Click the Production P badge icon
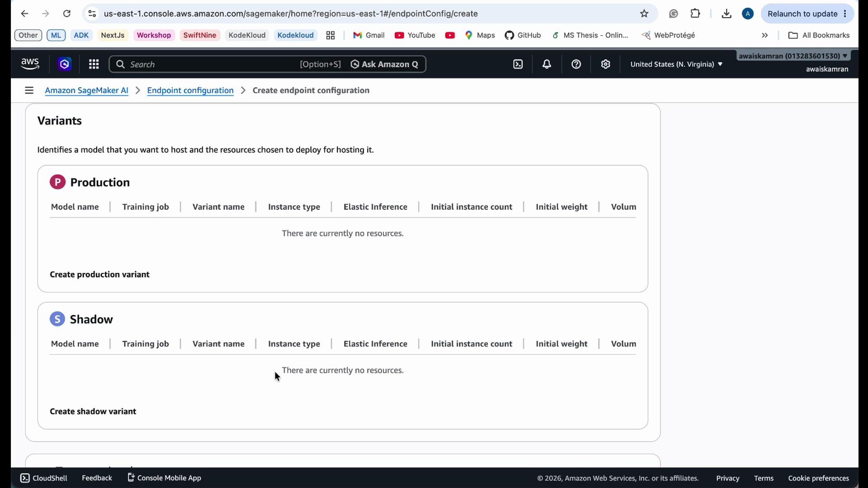 click(57, 182)
